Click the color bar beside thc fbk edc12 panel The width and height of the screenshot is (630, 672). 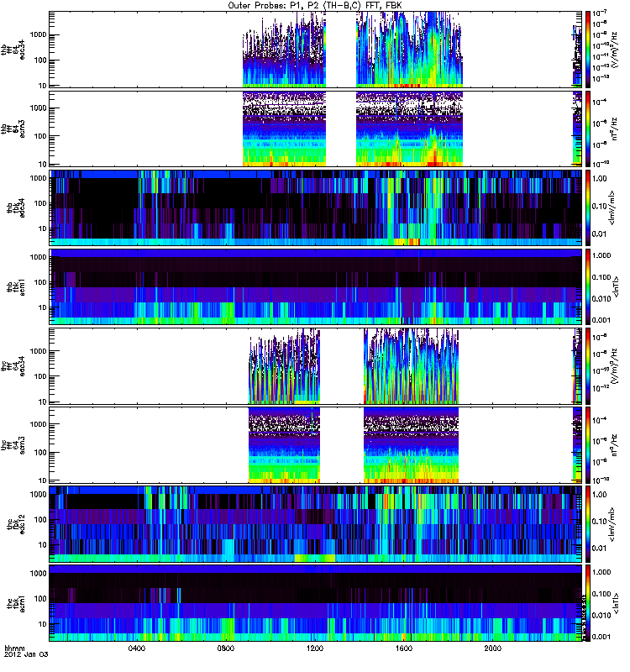[588, 524]
